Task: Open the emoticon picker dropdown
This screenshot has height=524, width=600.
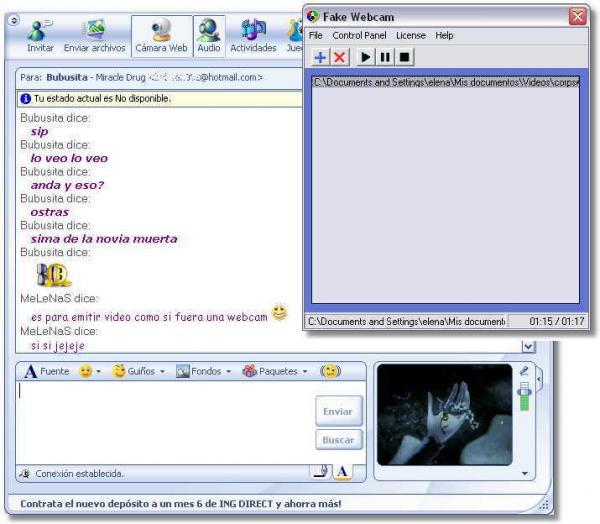Action: point(98,371)
